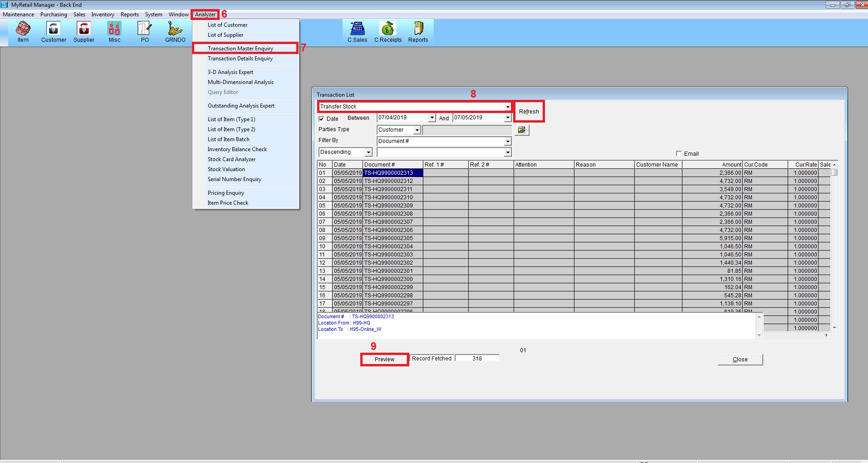Click the folder browse icon beside Parties Type
Viewport: 868px width, 463px height.
coord(522,130)
